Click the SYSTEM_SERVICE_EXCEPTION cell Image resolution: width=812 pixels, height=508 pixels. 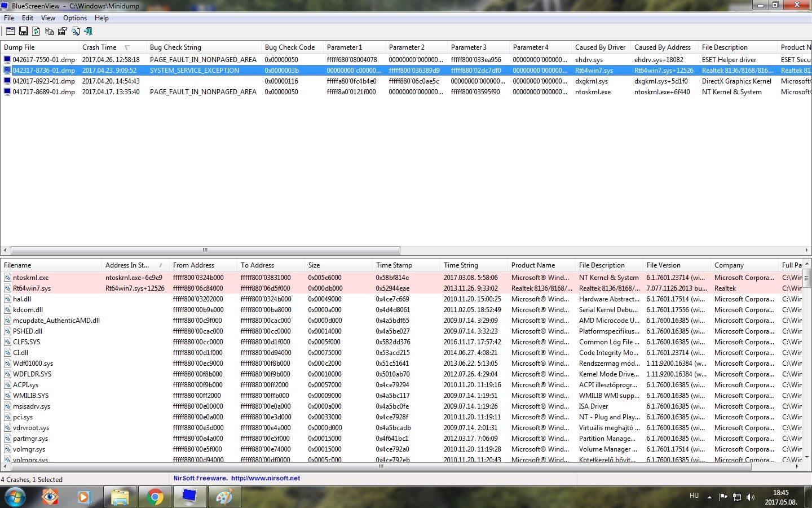[195, 71]
